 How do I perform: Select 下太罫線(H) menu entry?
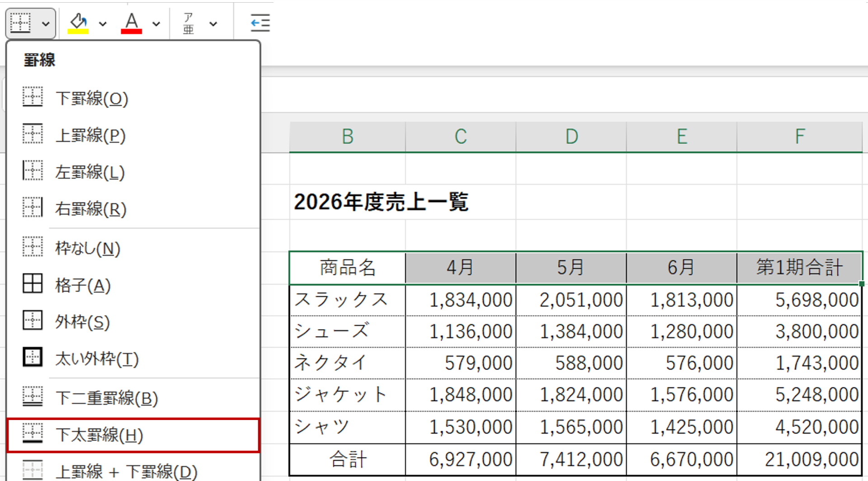tap(133, 435)
